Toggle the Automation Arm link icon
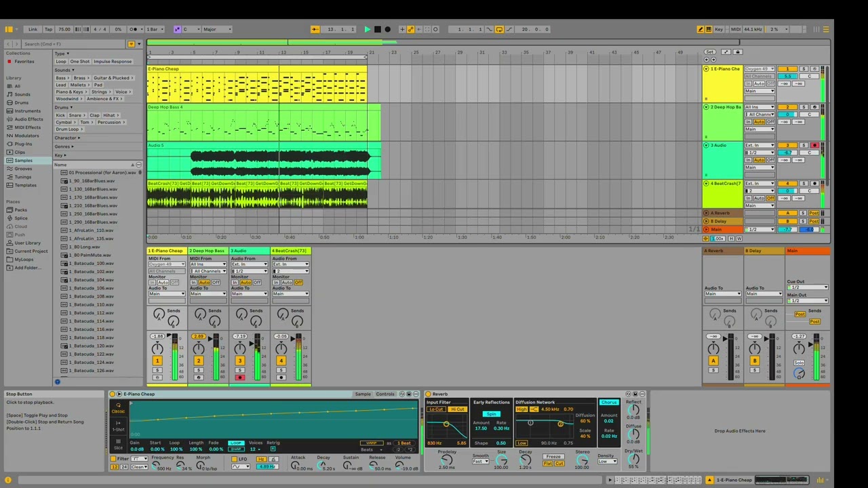The width and height of the screenshot is (868, 488). point(410,29)
